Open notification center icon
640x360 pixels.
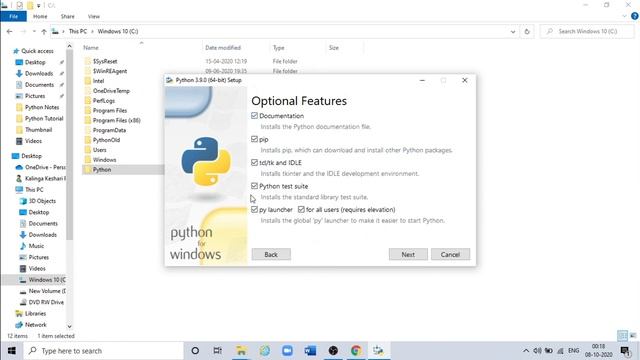[625, 351]
